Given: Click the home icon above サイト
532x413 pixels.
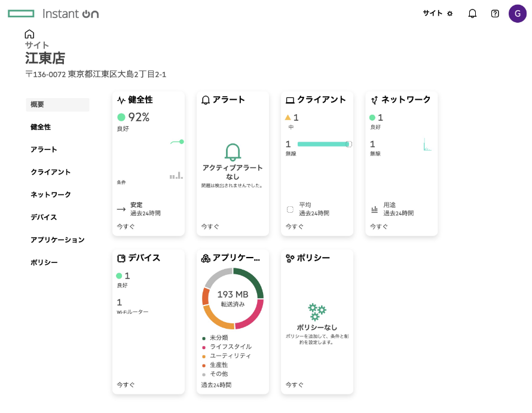Looking at the screenshot, I should [x=29, y=34].
